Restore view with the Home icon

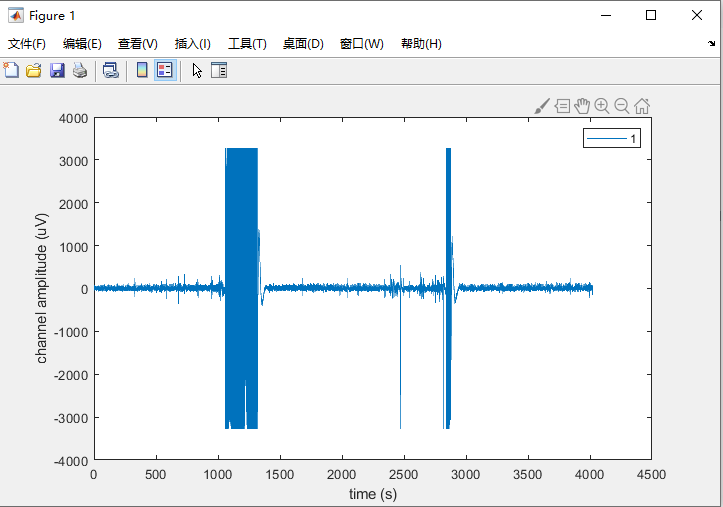coord(642,106)
